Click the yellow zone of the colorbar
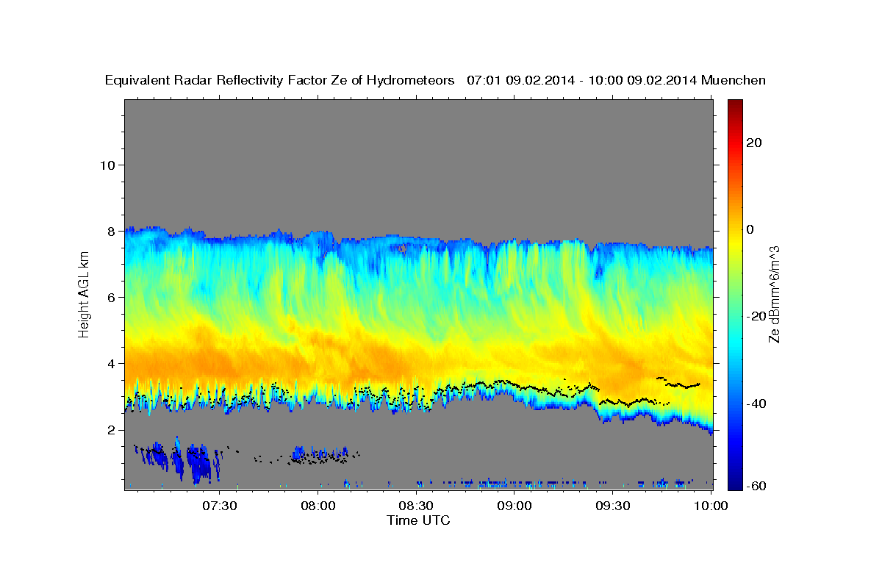 tap(735, 243)
